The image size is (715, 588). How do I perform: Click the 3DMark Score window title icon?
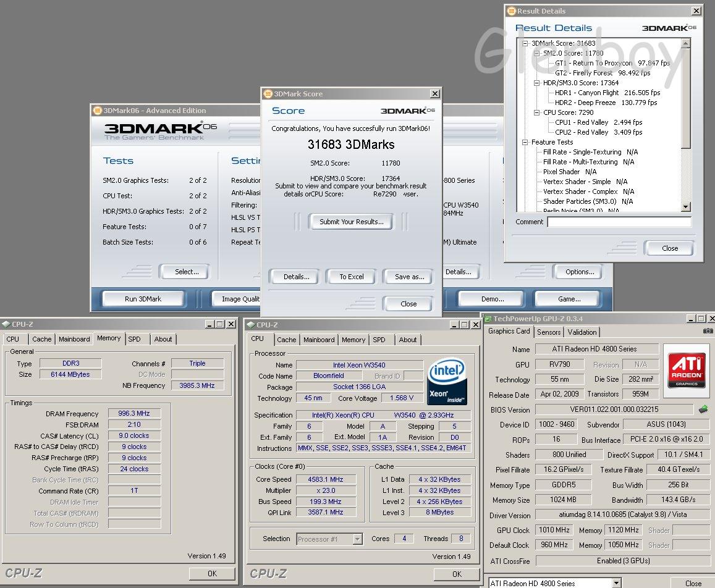[x=268, y=94]
